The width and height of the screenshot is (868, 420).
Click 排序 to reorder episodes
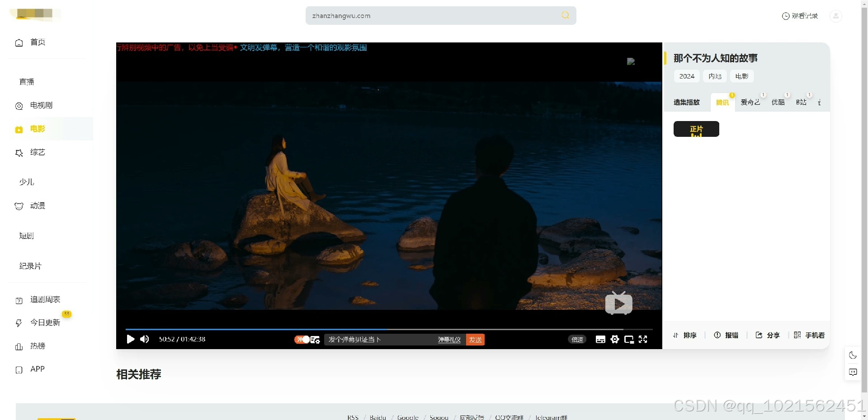[x=685, y=335]
